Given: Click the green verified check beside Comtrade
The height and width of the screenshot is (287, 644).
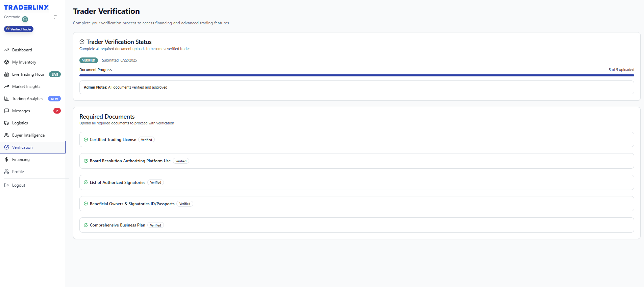Looking at the screenshot, I should 25,19.
